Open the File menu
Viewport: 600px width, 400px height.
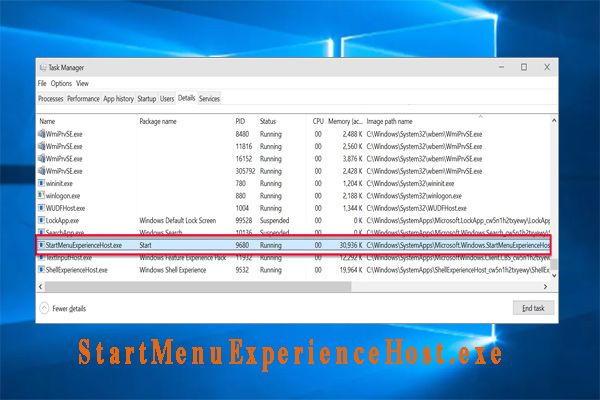(42, 83)
